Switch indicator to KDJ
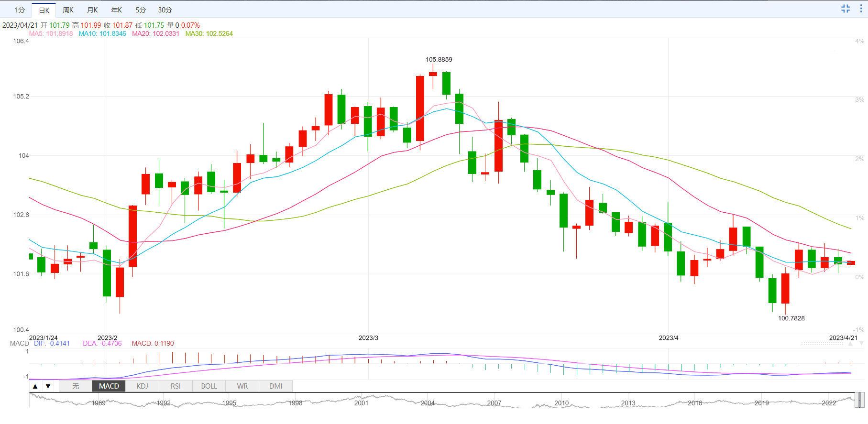Screen dimensions: 868x424 (143, 386)
